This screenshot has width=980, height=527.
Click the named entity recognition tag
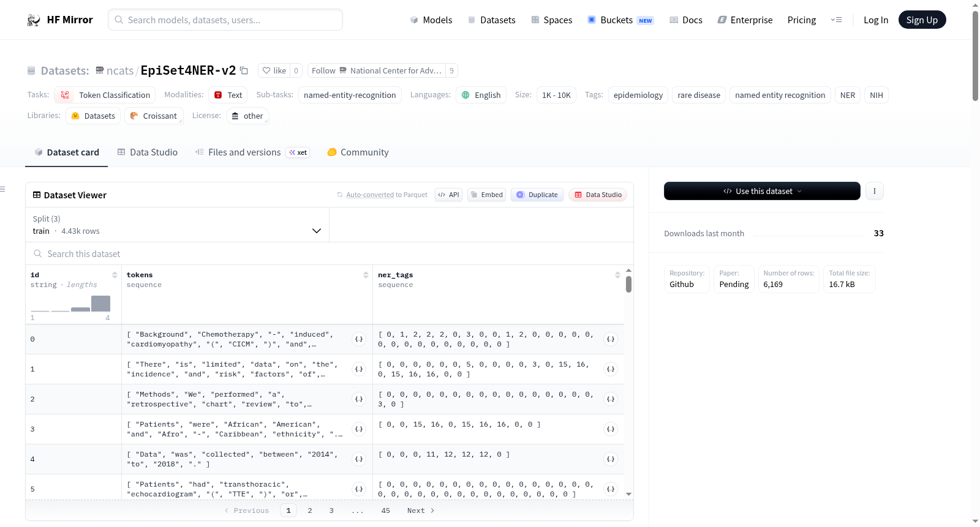[x=780, y=95]
